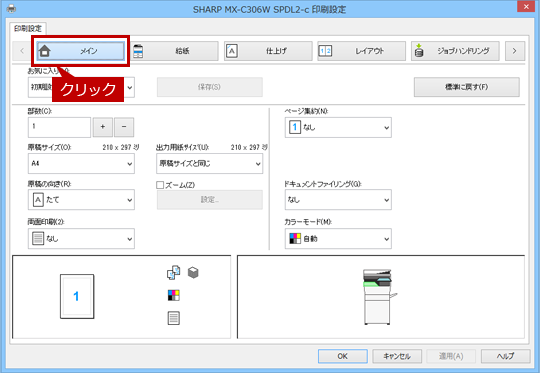
Task: Click the database icon on ジョブハンドリング
Action: [419, 51]
